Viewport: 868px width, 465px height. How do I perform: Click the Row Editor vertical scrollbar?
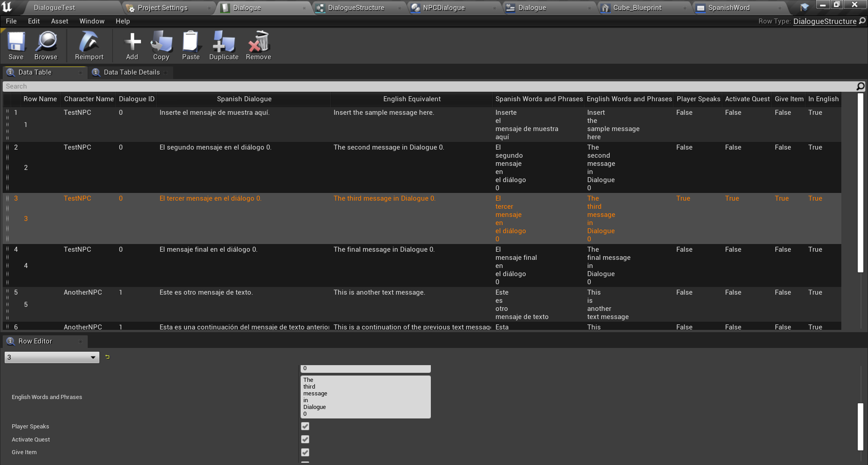pyautogui.click(x=861, y=427)
